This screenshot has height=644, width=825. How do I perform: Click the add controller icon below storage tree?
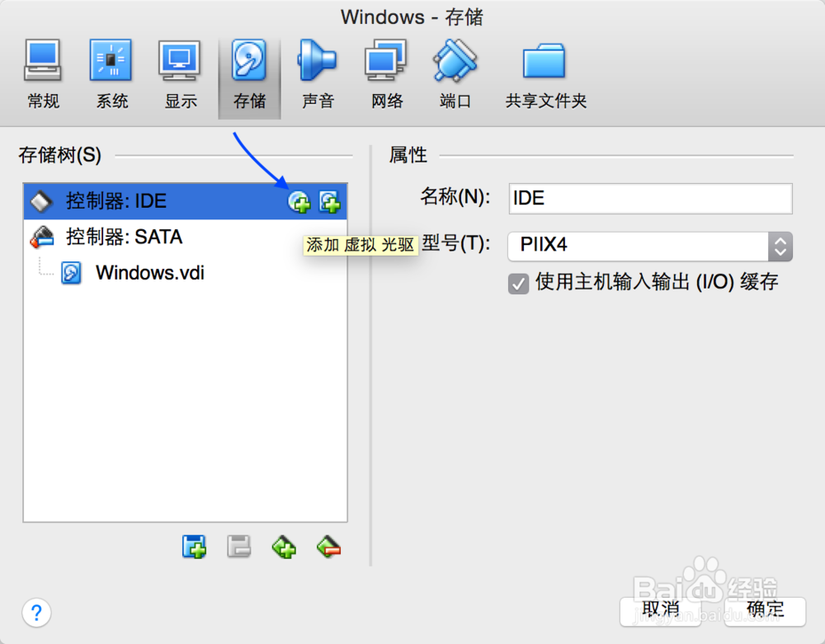194,547
